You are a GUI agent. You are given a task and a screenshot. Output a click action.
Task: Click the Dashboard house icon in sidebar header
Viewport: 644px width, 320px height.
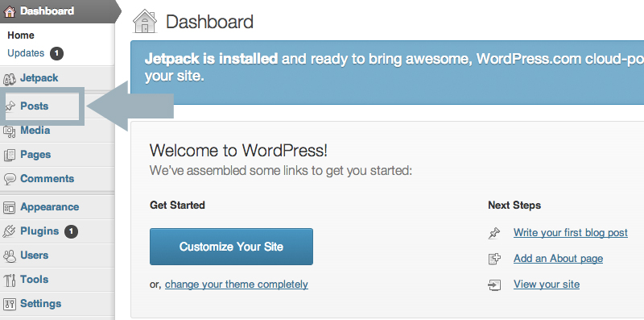point(9,11)
